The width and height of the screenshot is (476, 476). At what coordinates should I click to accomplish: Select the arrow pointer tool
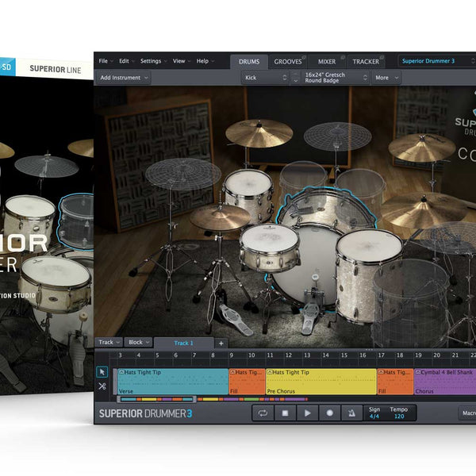[x=102, y=372]
